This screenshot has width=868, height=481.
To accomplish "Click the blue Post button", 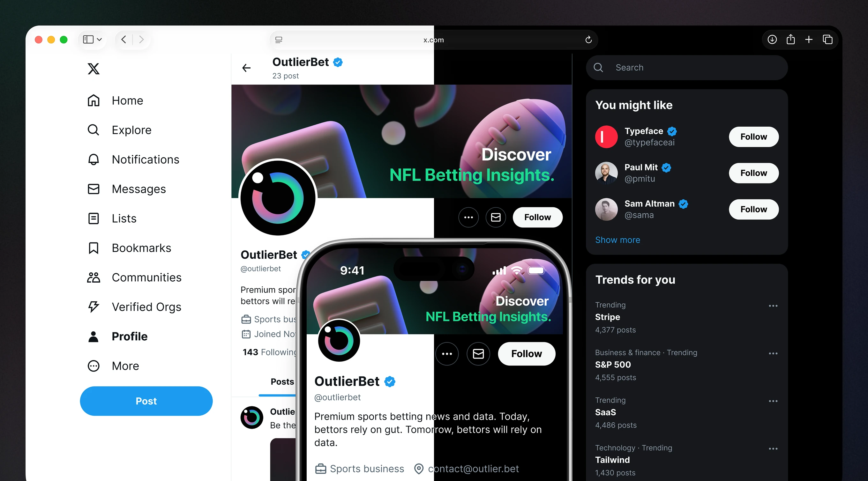I will [x=146, y=401].
